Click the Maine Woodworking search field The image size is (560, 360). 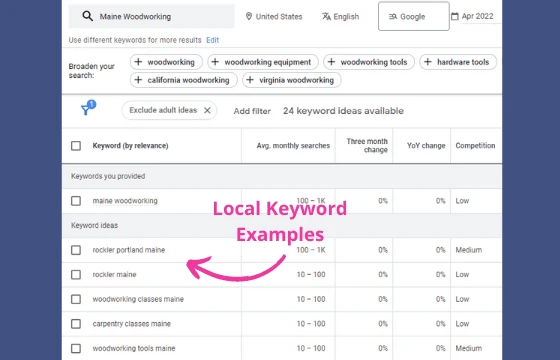151,16
